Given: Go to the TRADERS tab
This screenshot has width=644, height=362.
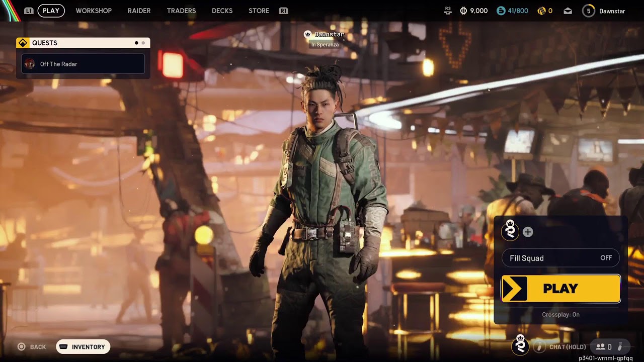Looking at the screenshot, I should (x=181, y=11).
